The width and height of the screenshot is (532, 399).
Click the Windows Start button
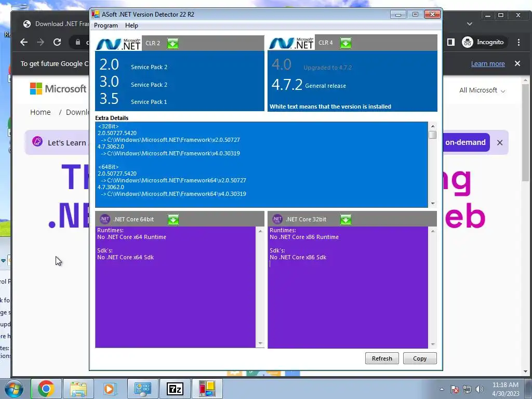point(14,389)
